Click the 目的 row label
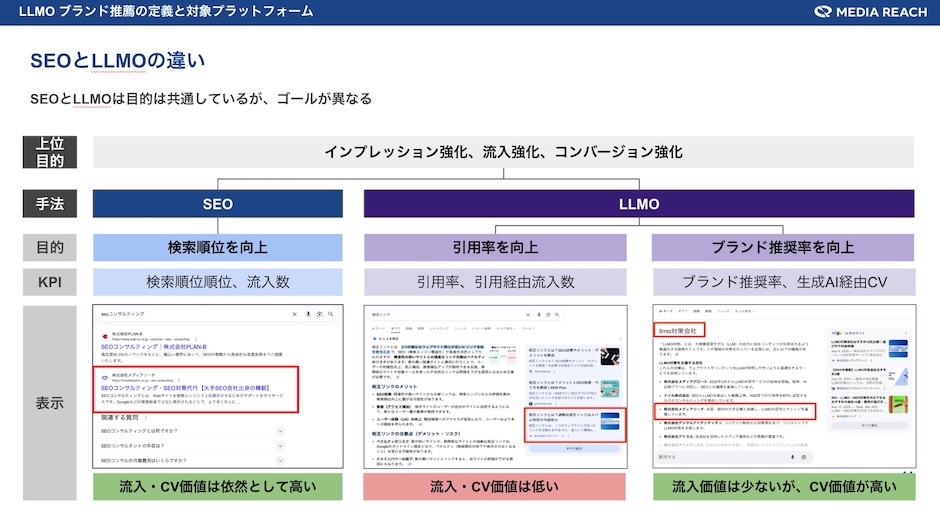This screenshot has height=521, width=940. pos(50,247)
